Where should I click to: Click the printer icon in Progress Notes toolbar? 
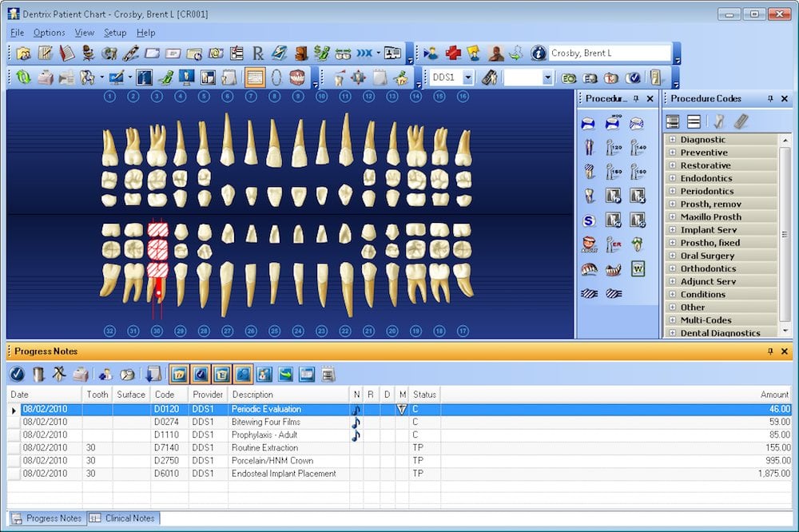(x=81, y=375)
